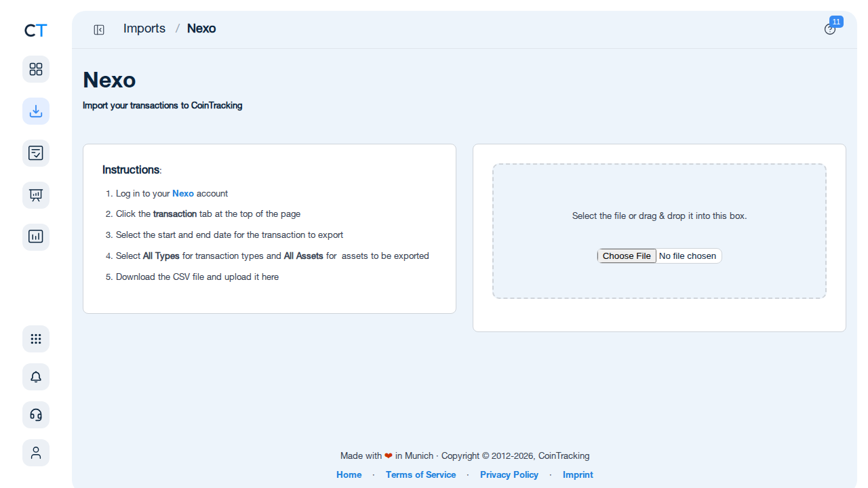Click the Nexo page heading
Screen dimensions: 868x488
tap(109, 80)
